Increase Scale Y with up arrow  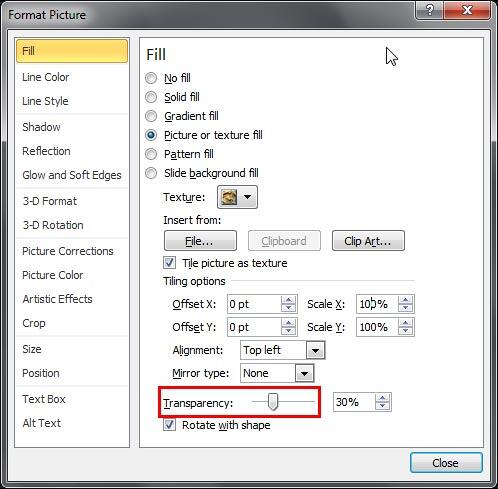(x=406, y=323)
